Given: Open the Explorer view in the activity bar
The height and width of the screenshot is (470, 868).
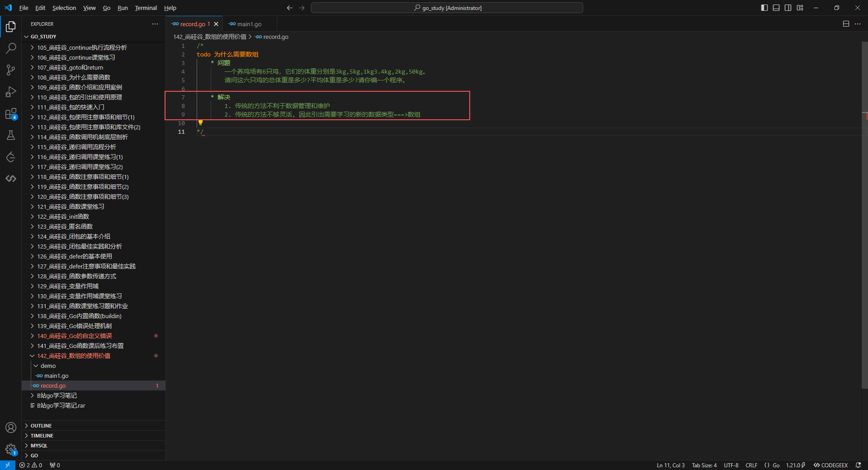Looking at the screenshot, I should 11,27.
